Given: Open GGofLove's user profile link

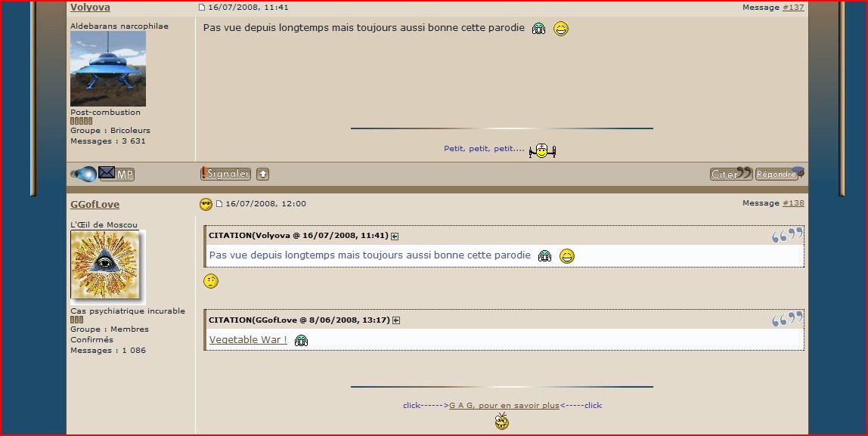Looking at the screenshot, I should point(95,205).
